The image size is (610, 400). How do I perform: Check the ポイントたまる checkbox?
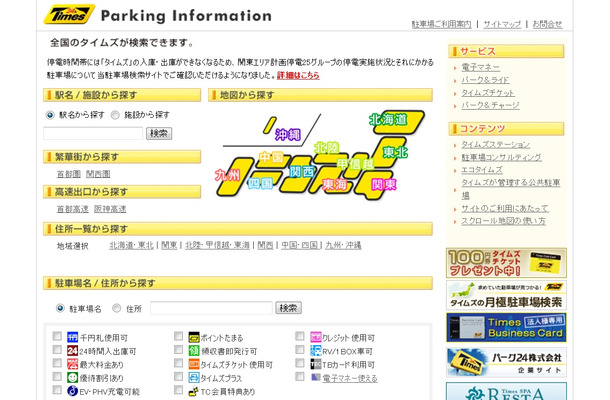point(179,336)
